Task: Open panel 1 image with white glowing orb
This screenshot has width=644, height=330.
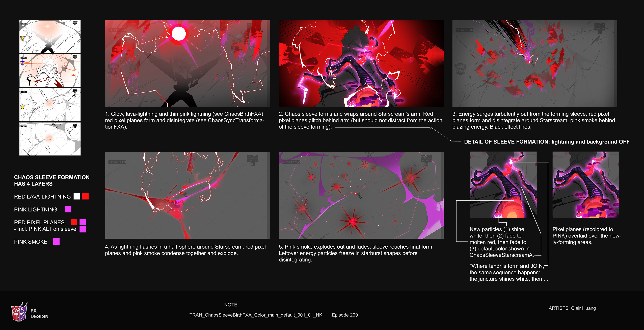Action: click(187, 63)
